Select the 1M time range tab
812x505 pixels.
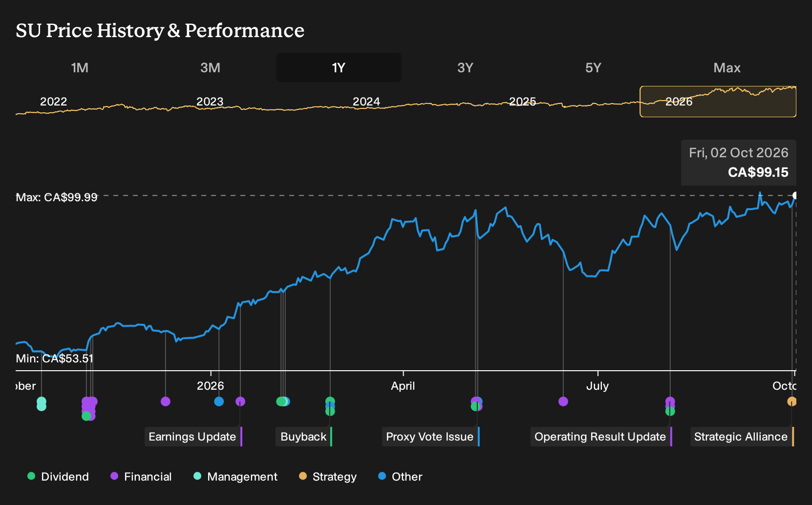[x=80, y=67]
